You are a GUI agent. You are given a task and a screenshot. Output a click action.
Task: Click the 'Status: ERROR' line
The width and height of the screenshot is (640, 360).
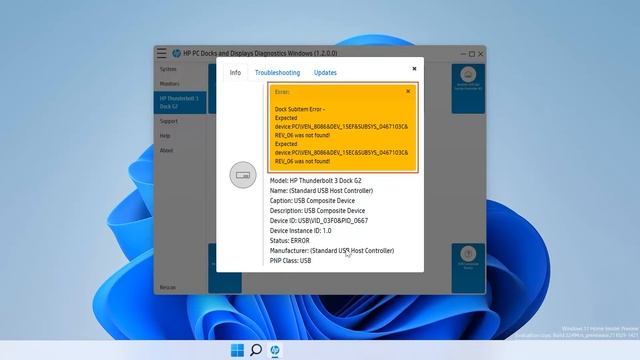pyautogui.click(x=289, y=241)
